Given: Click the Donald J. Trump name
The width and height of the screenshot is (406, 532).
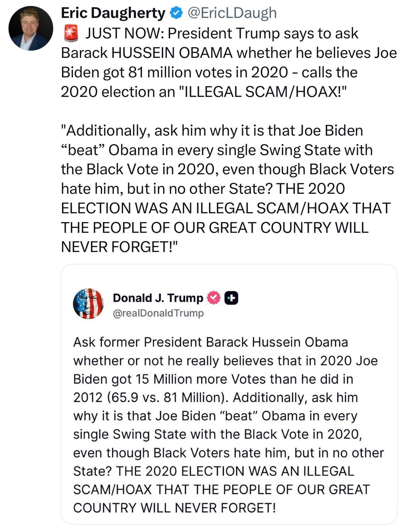Looking at the screenshot, I should (x=158, y=298).
